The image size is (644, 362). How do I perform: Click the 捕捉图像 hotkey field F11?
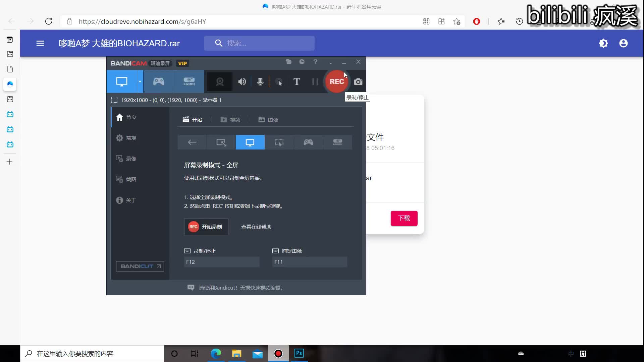pyautogui.click(x=310, y=262)
